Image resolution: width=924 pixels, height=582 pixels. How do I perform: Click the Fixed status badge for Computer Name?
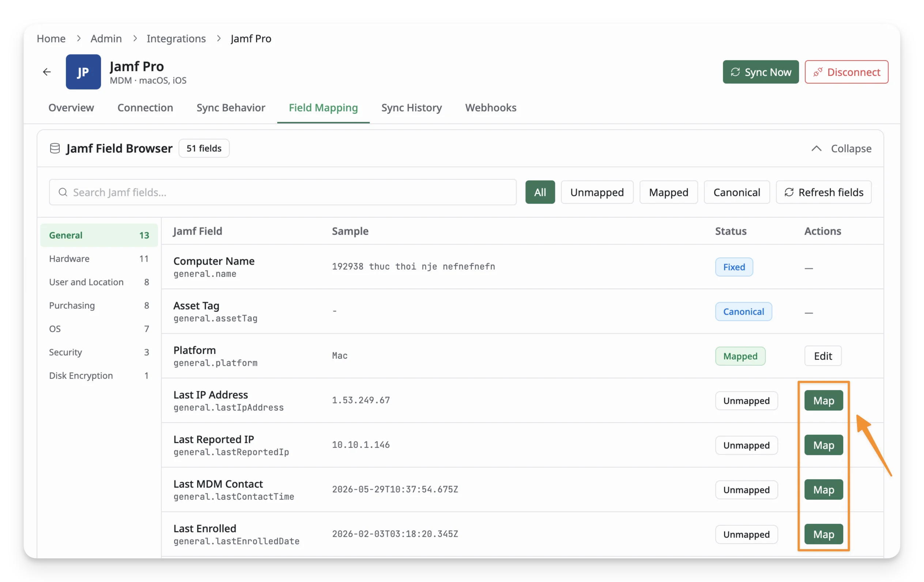click(x=733, y=267)
